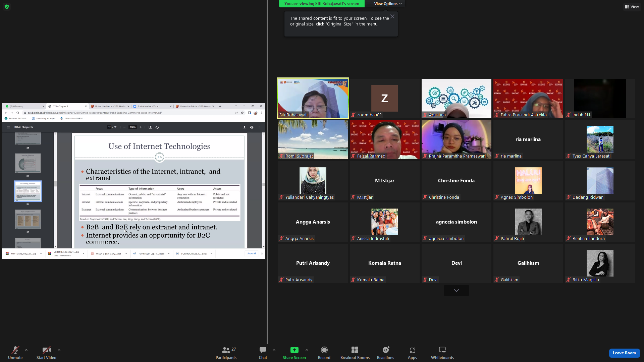Click the PDF rotate icon in shared screen
644x362 pixels.
[157, 127]
